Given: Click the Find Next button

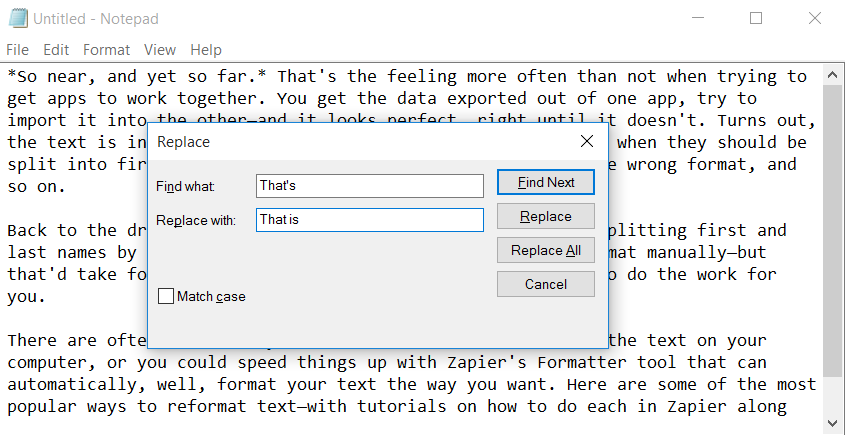Looking at the screenshot, I should click(546, 182).
